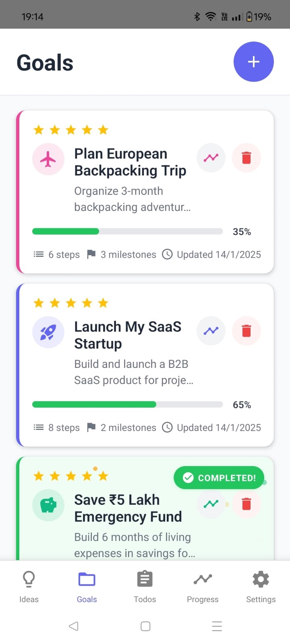Viewport: 290px width, 644px height.
Task: Open the Settings tab
Action: [x=261, y=586]
